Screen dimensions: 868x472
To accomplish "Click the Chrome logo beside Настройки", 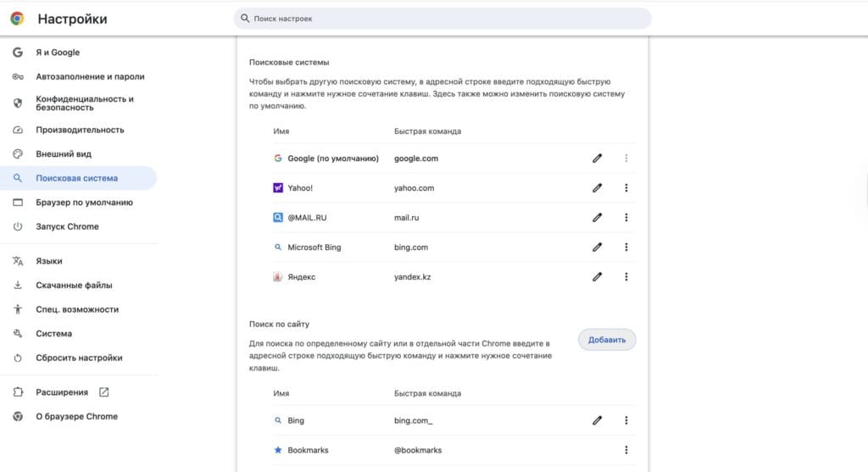I will (x=17, y=19).
